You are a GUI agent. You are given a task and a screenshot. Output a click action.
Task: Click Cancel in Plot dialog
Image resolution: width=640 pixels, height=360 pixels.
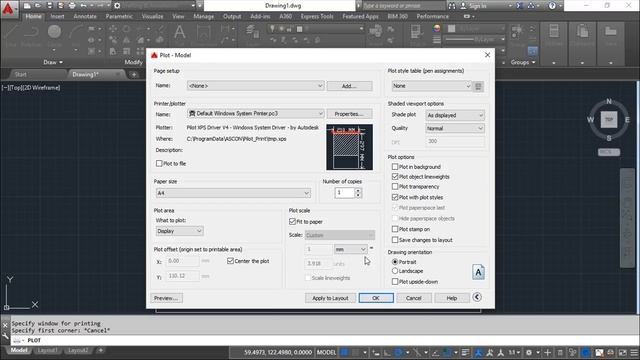413,298
